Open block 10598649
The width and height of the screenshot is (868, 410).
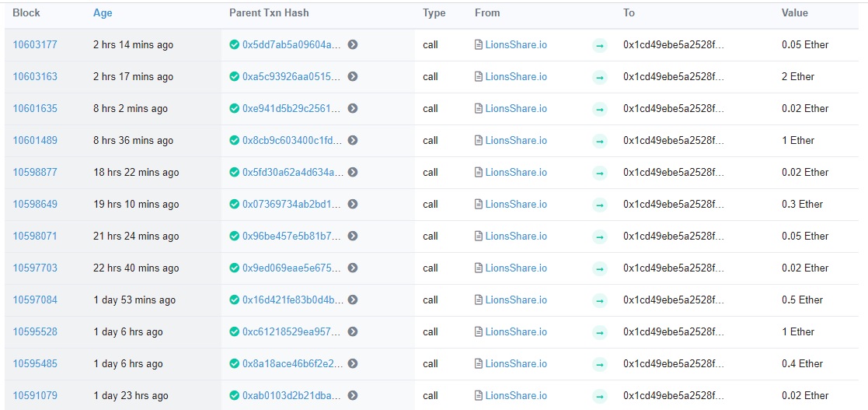(x=35, y=205)
